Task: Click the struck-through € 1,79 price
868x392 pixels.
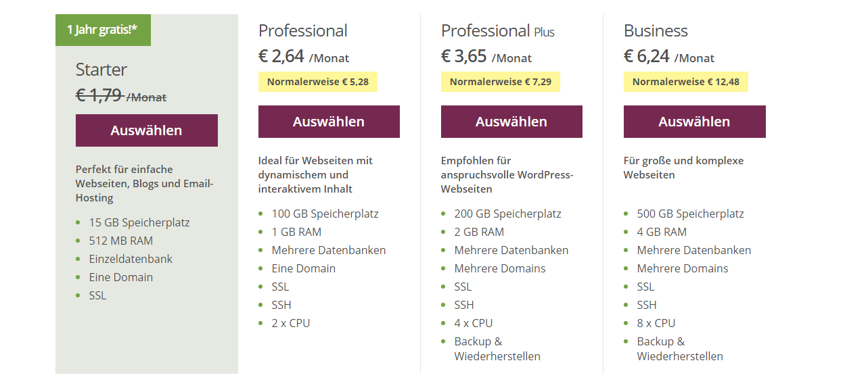Action: 99,95
